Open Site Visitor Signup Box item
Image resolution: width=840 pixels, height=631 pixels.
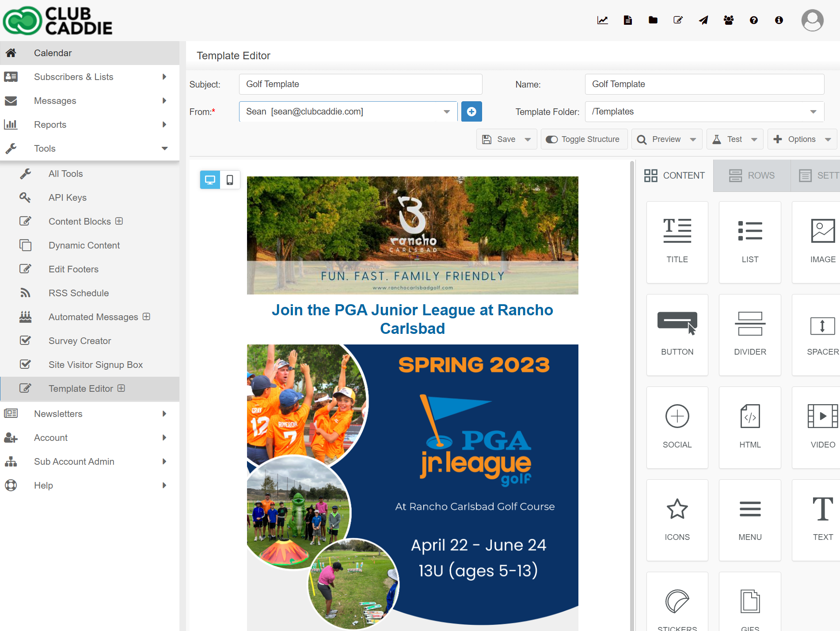pos(90,365)
